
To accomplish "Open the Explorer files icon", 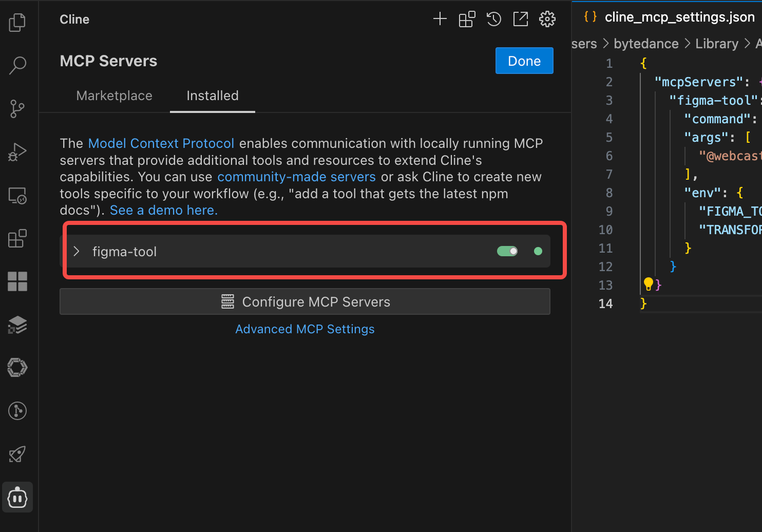I will pos(17,22).
